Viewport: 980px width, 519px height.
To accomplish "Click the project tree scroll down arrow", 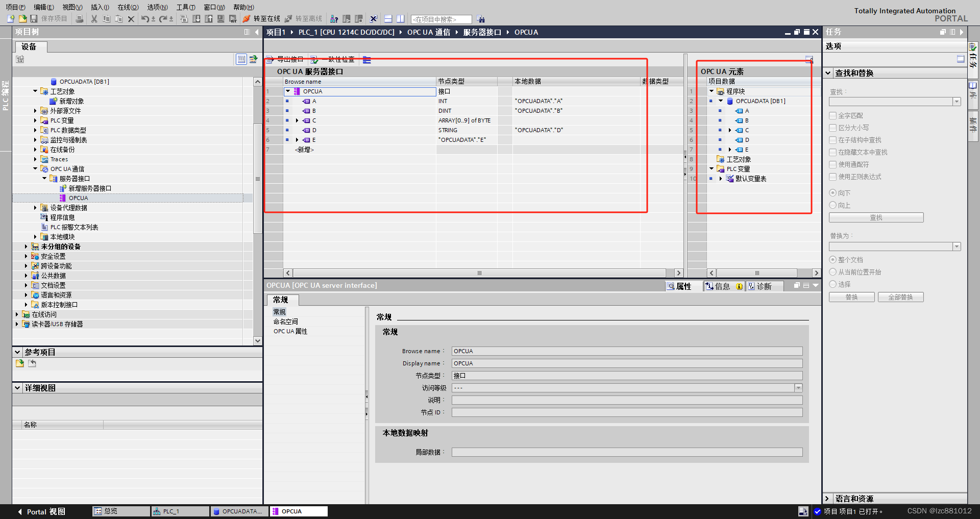I will click(258, 340).
